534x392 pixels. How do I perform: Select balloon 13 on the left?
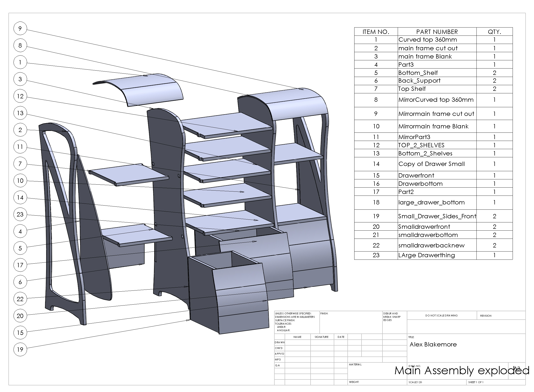click(x=20, y=113)
